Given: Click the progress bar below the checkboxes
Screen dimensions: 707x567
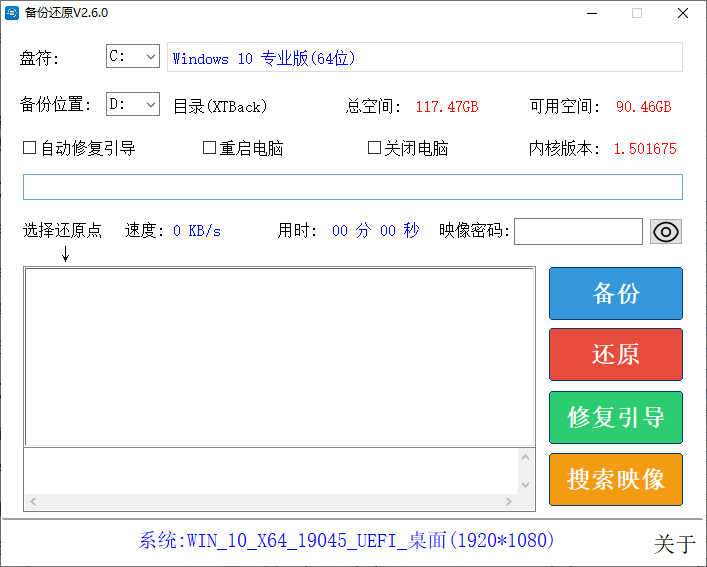Looking at the screenshot, I should (x=352, y=187).
